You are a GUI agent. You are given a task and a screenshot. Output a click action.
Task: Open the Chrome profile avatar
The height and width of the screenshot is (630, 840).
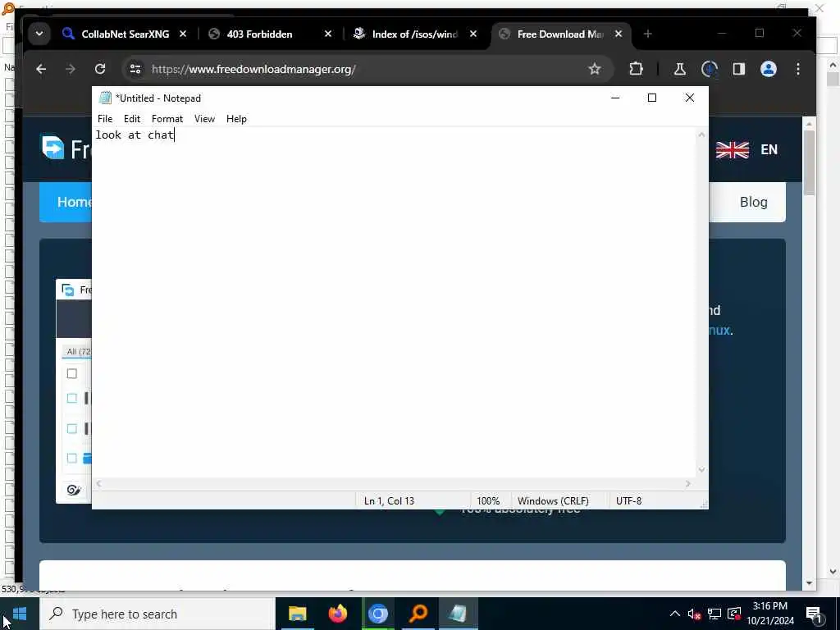[x=769, y=69]
